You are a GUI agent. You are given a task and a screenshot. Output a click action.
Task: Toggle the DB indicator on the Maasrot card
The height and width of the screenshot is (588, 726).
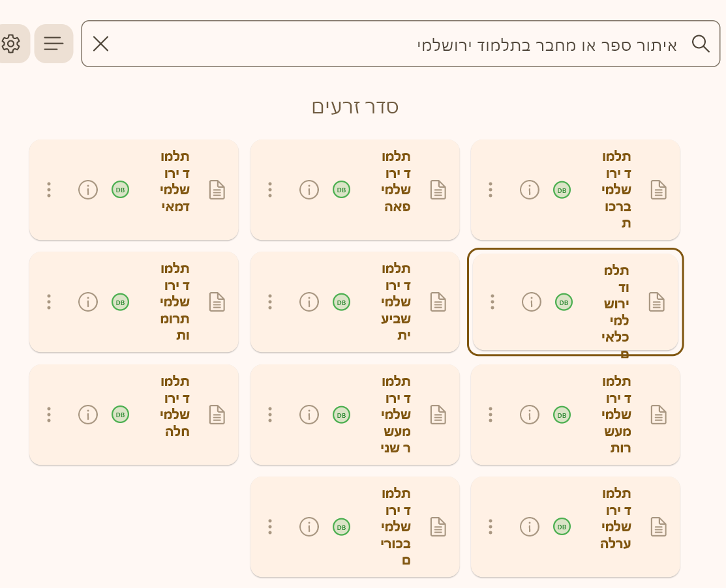pos(561,415)
